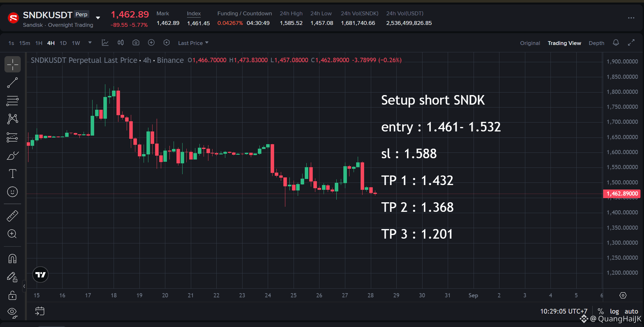Click the Sandisk · Overnight Trading subtitle
Image resolution: width=644 pixels, height=327 pixels.
(x=58, y=25)
